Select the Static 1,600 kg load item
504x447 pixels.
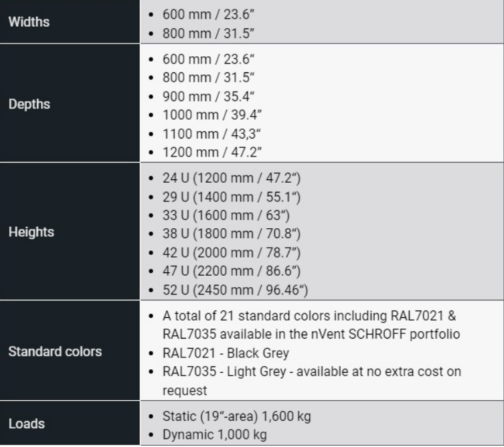point(236,416)
